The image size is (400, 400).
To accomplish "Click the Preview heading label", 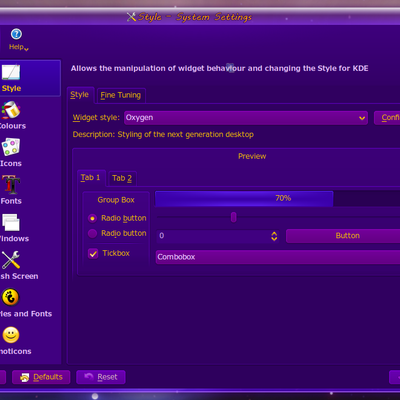I will [252, 156].
